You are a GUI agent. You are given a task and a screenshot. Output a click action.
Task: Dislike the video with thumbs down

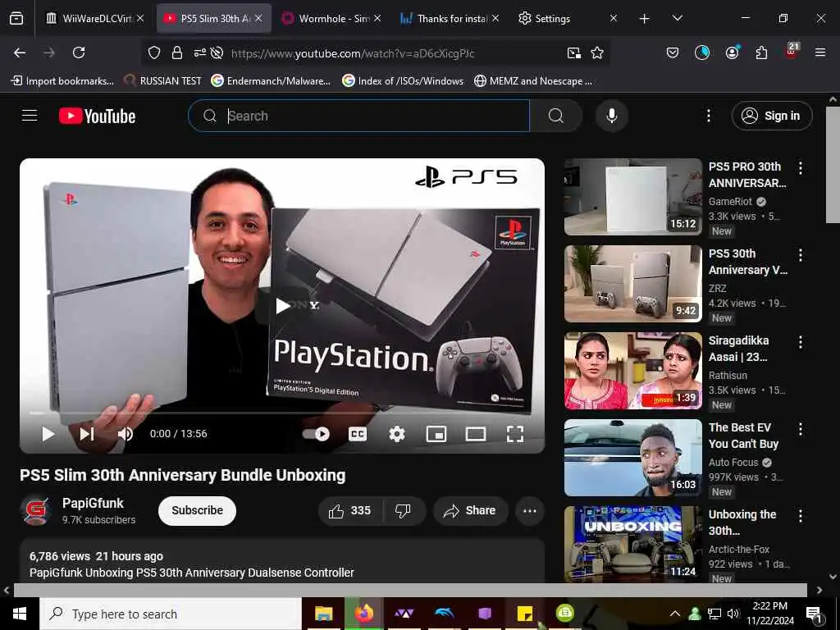click(404, 510)
